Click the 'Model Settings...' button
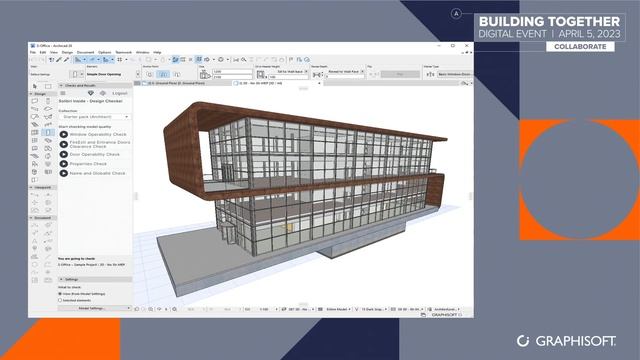The height and width of the screenshot is (360, 640). coord(94,308)
